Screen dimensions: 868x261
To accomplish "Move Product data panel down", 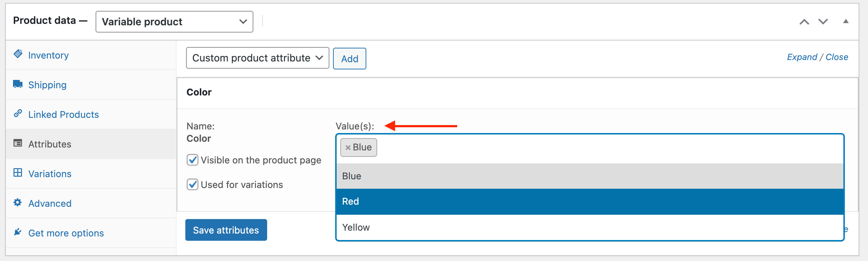I will [x=823, y=22].
